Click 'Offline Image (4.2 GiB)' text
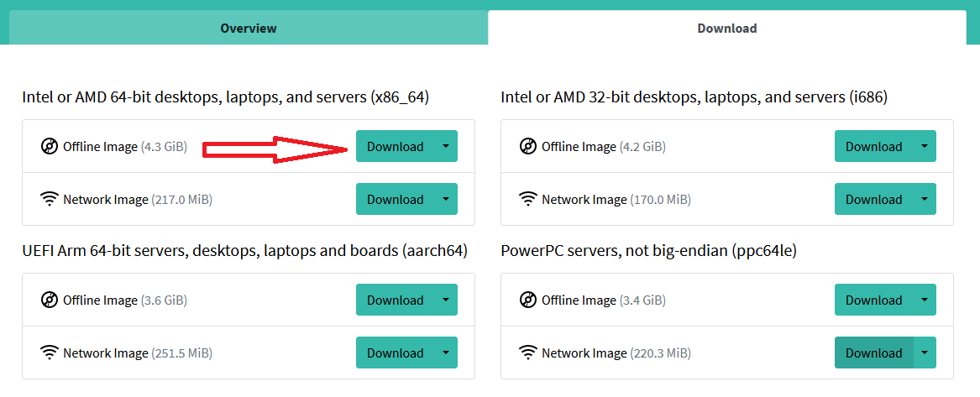The image size is (980, 397). pos(604,148)
